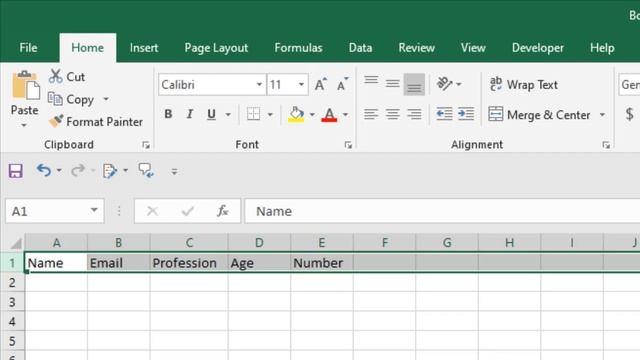The image size is (640, 360).
Task: Open the Paste options arrow
Action: tap(24, 125)
